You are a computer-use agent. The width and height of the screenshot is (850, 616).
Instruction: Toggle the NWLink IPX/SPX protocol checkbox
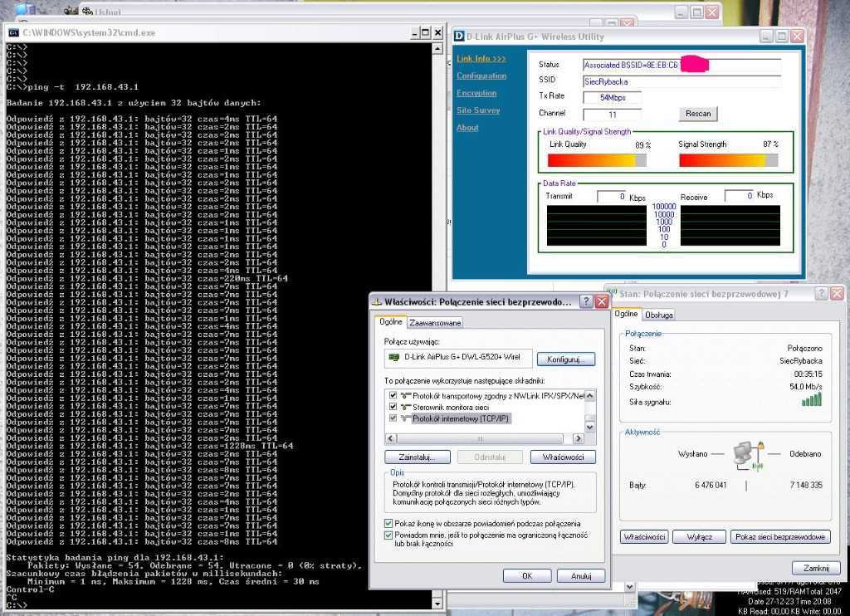click(x=393, y=395)
